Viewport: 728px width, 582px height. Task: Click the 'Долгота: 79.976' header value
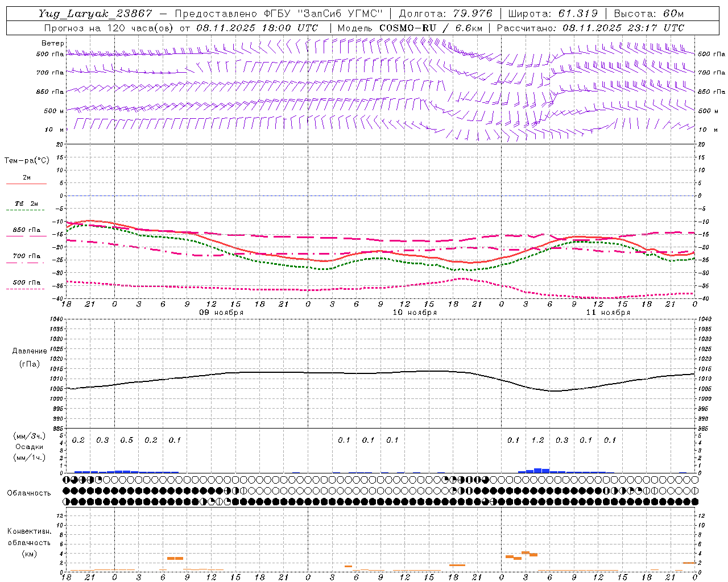coord(446,14)
